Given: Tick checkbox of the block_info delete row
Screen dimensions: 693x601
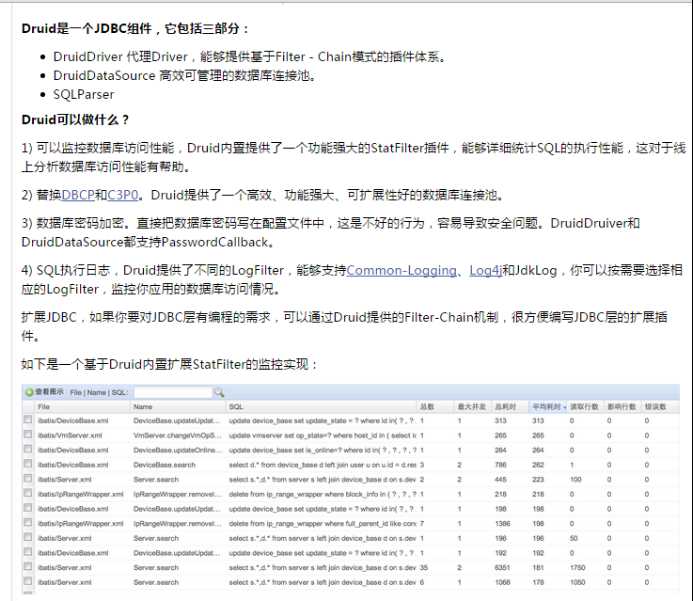Looking at the screenshot, I should pos(28,493).
